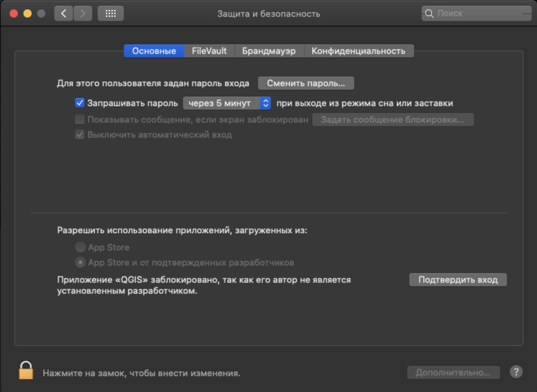
Task: Click the Сменить пароль button
Action: [306, 83]
